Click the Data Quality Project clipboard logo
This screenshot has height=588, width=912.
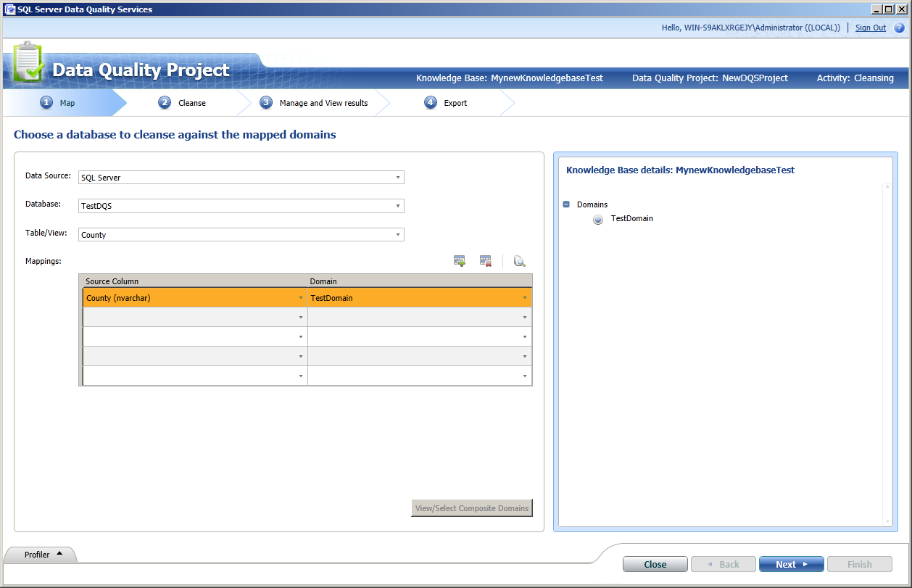coord(26,64)
